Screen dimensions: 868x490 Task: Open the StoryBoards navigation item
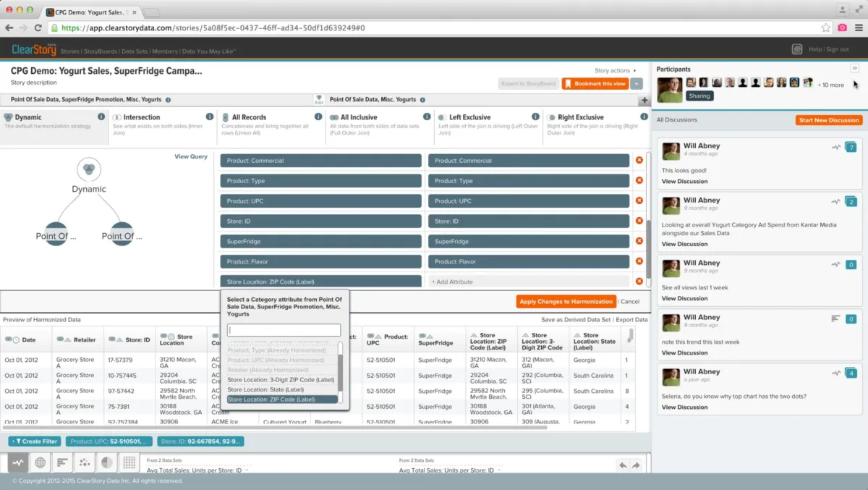(100, 51)
